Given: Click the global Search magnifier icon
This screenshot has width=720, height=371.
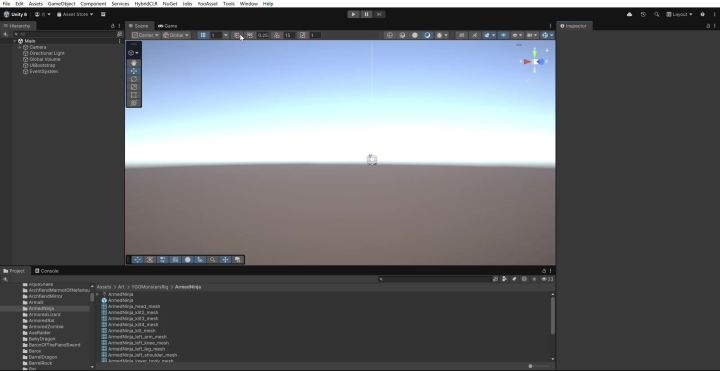Looking at the screenshot, I should (x=657, y=14).
